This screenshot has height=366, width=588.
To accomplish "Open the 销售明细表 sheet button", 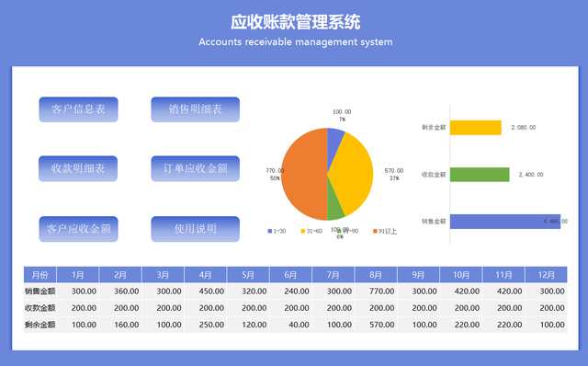I will (x=195, y=109).
